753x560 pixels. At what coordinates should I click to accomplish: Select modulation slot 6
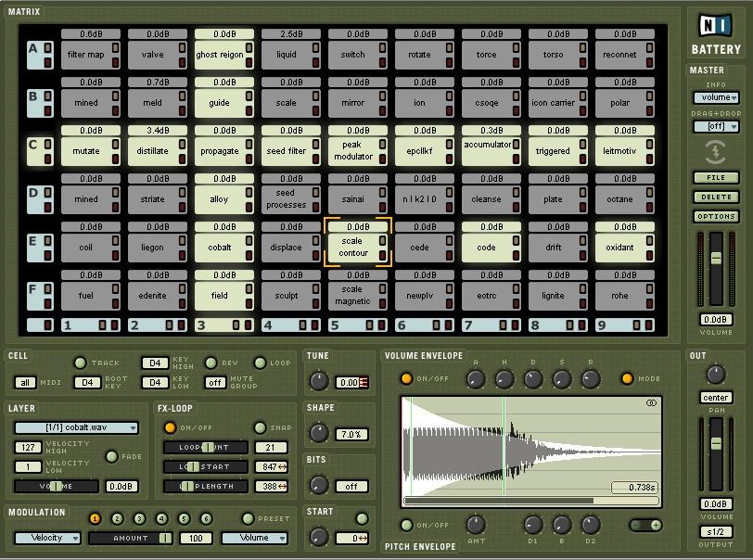207,518
